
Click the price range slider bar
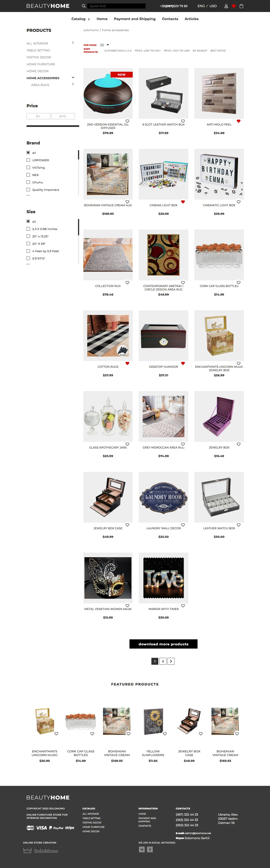pos(53,126)
